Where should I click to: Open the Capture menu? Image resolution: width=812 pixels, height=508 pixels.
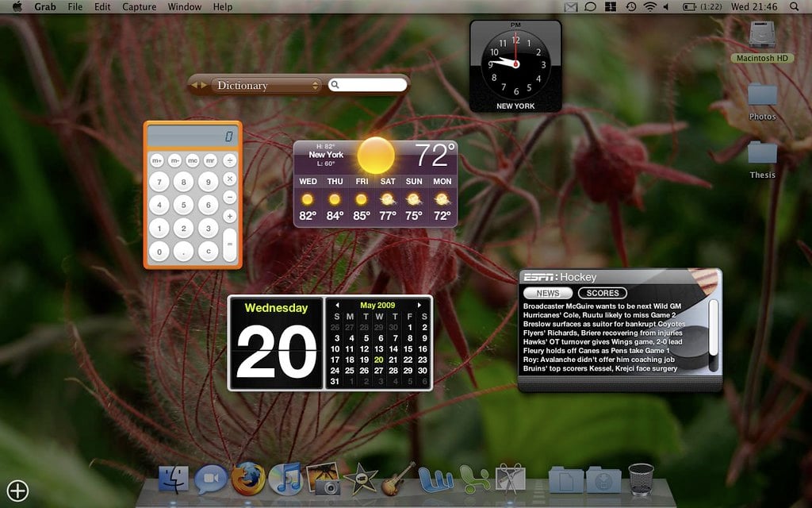point(139,6)
